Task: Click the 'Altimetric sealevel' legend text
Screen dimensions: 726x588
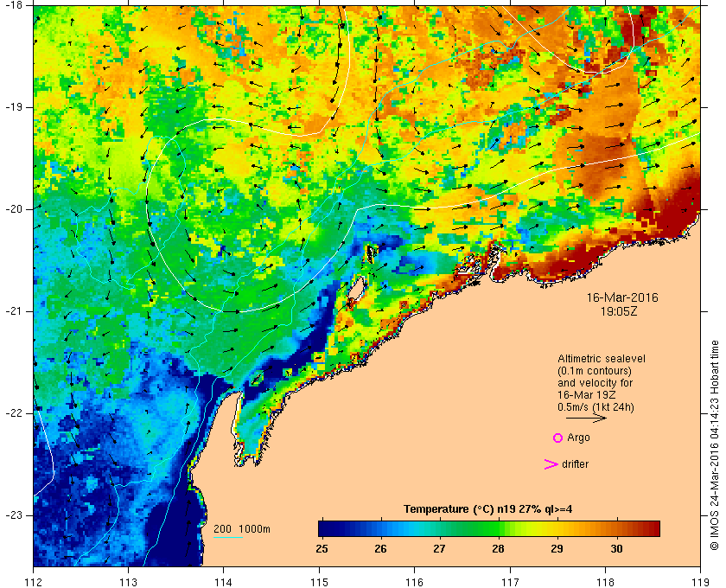Action: coord(601,359)
